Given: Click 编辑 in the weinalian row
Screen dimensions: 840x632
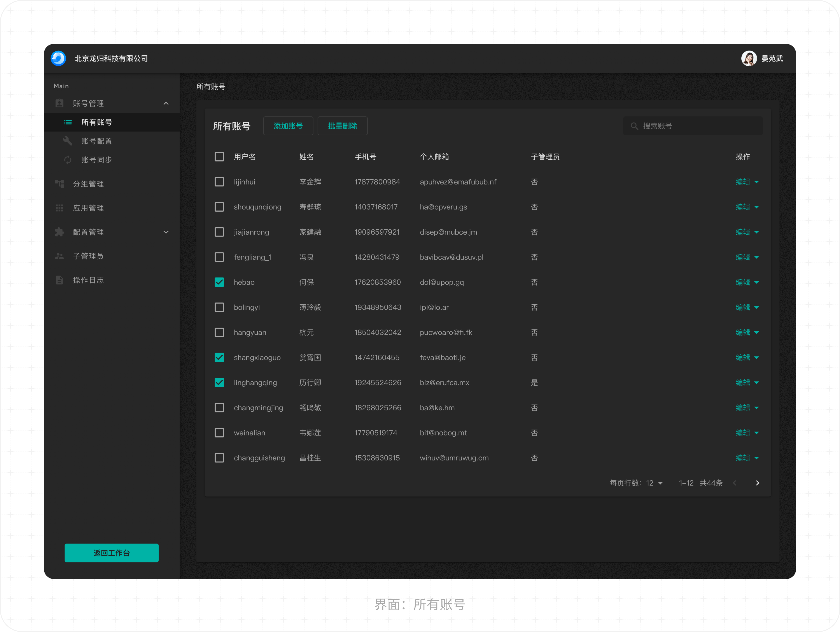Looking at the screenshot, I should coord(743,433).
